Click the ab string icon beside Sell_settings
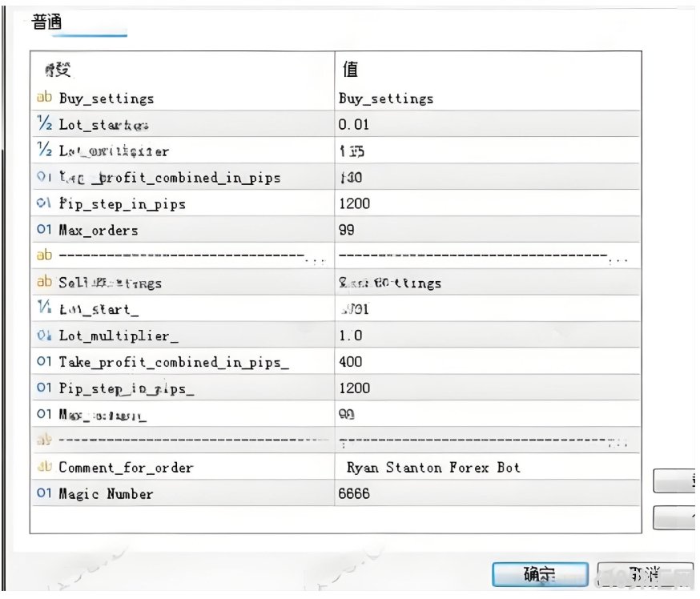 point(44,281)
